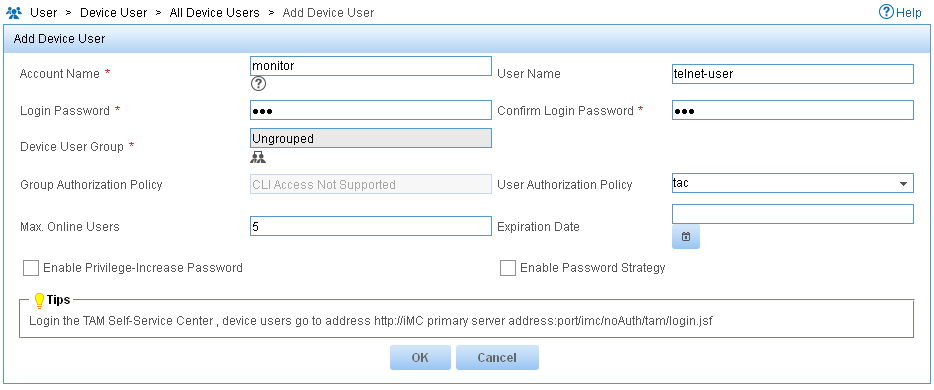Click the Expiration Date text field
Viewport: 934px width, 390px height.
(x=792, y=214)
